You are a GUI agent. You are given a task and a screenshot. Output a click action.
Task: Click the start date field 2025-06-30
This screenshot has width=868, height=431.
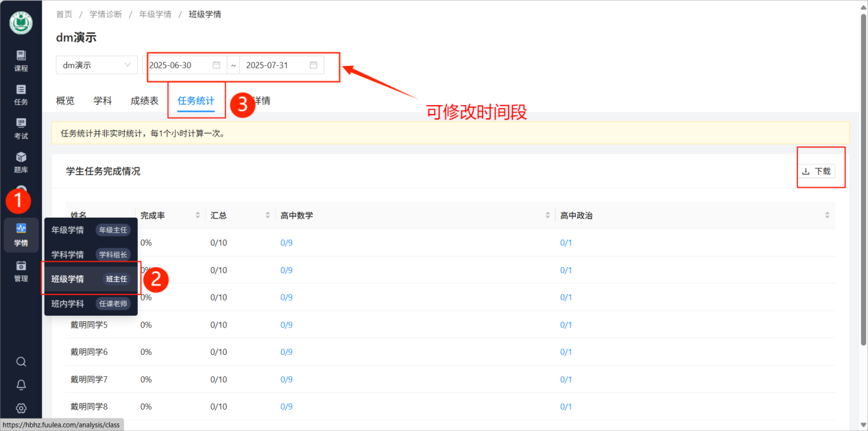(184, 65)
